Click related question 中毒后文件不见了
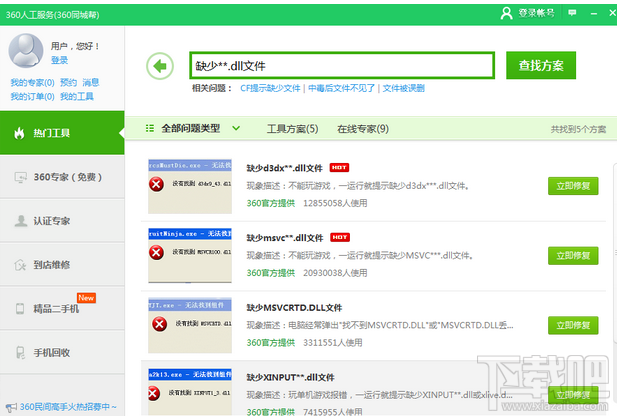This screenshot has width=617, height=416. tap(341, 88)
